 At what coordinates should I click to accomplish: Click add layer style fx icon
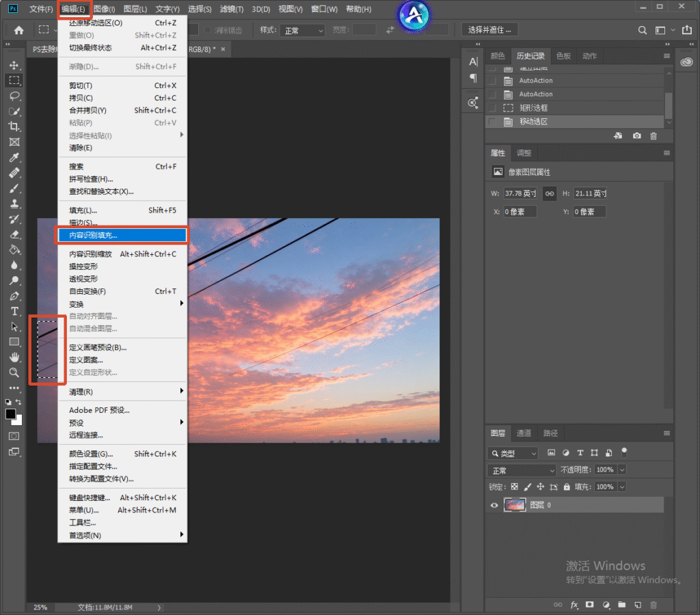coord(574,605)
